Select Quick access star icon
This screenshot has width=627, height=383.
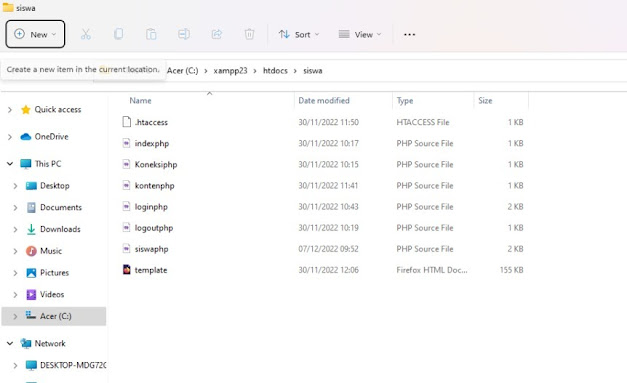(x=26, y=110)
